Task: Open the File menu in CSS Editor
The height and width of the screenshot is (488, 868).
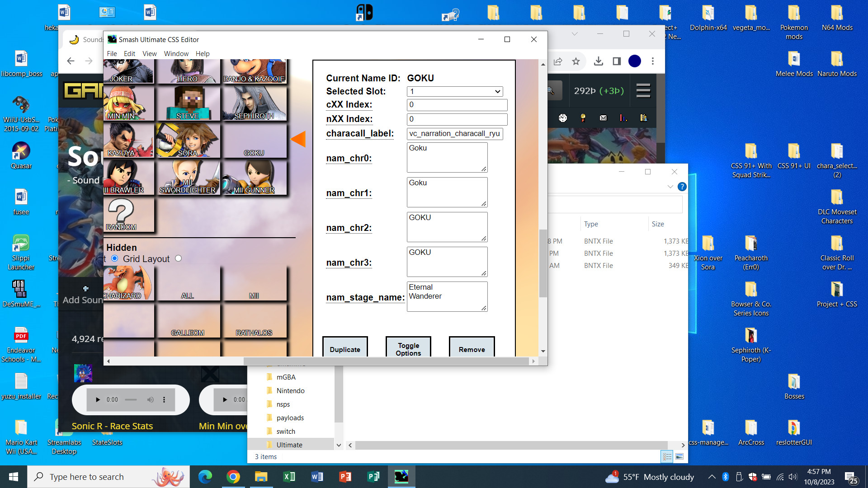Action: [x=112, y=53]
